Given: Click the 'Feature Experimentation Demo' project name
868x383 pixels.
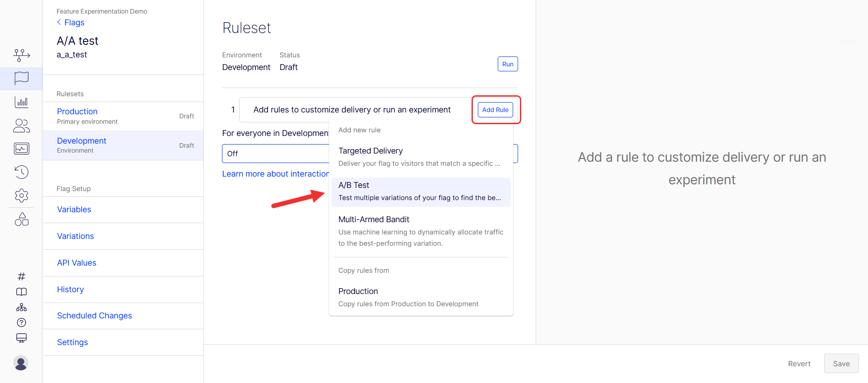Looking at the screenshot, I should [x=102, y=11].
